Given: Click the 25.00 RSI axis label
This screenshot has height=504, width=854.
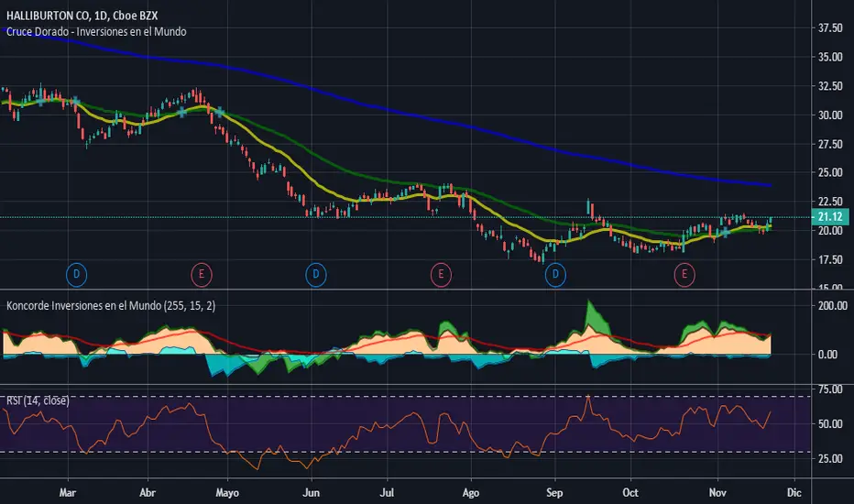Looking at the screenshot, I should 830,458.
